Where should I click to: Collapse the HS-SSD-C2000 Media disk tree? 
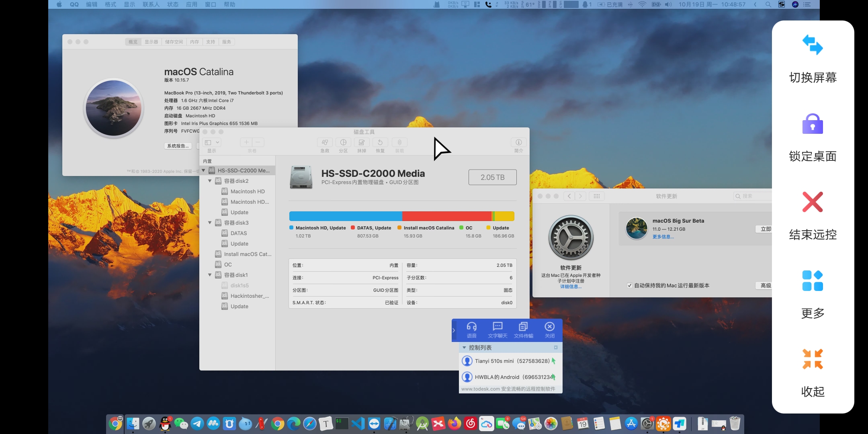tap(203, 170)
